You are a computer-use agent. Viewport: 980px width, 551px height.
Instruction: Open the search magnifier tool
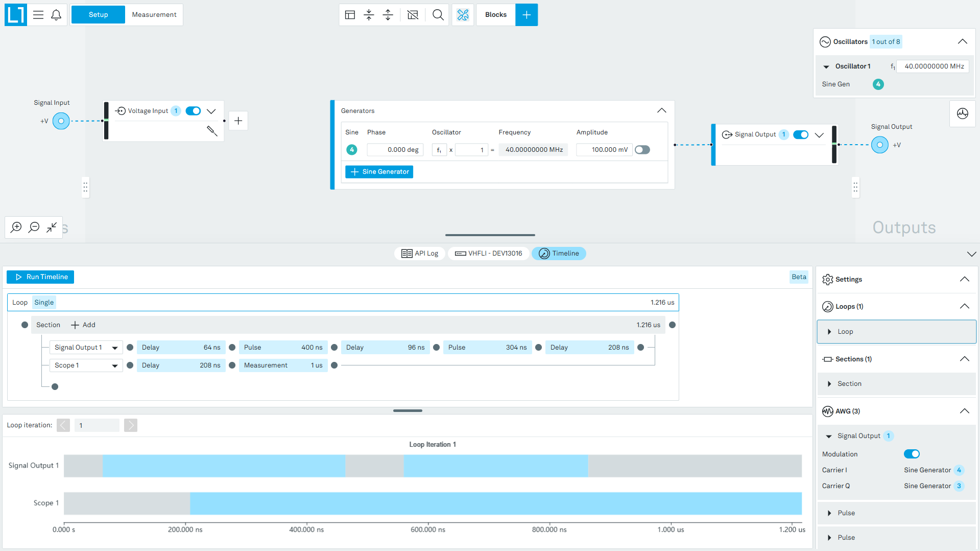click(438, 15)
